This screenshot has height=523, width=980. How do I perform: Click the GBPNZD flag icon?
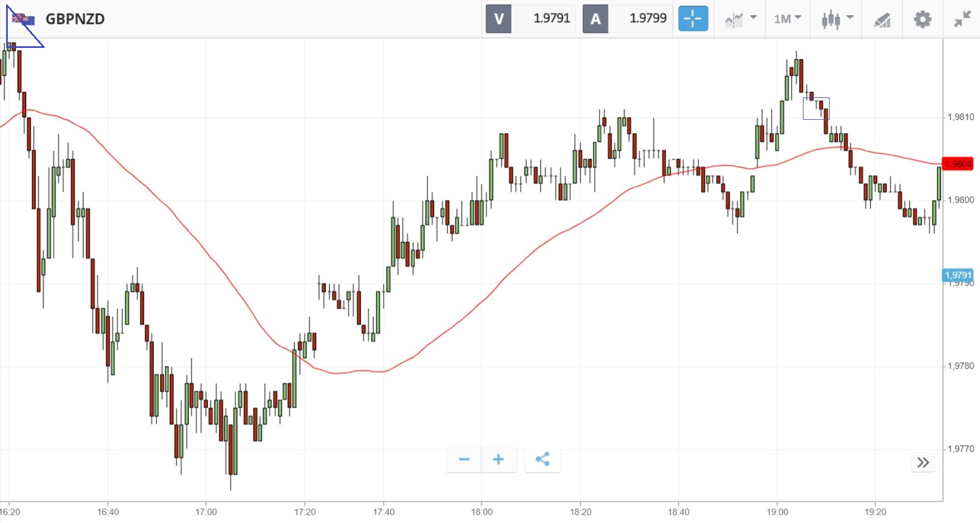click(x=23, y=19)
